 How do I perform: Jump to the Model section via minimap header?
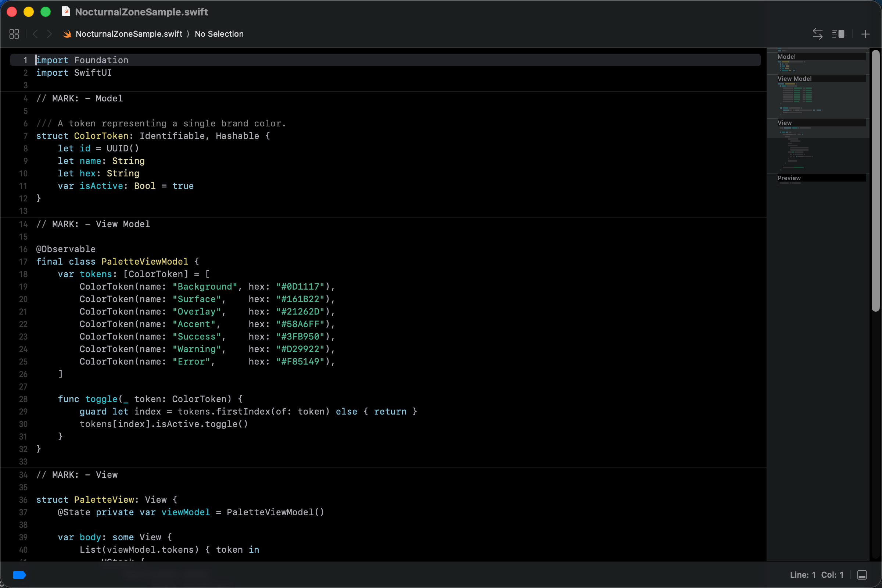pos(786,56)
